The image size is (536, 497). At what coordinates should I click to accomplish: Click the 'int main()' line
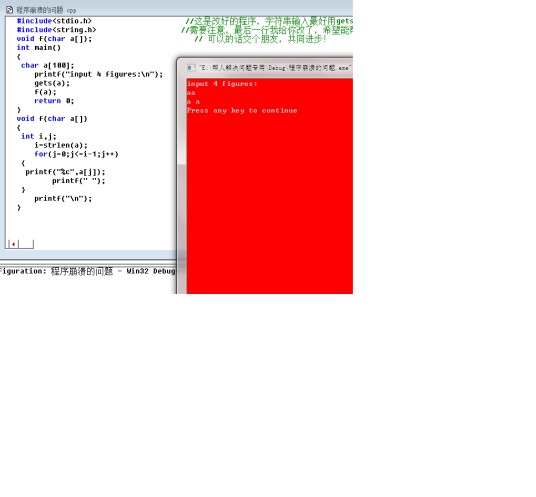pos(39,48)
